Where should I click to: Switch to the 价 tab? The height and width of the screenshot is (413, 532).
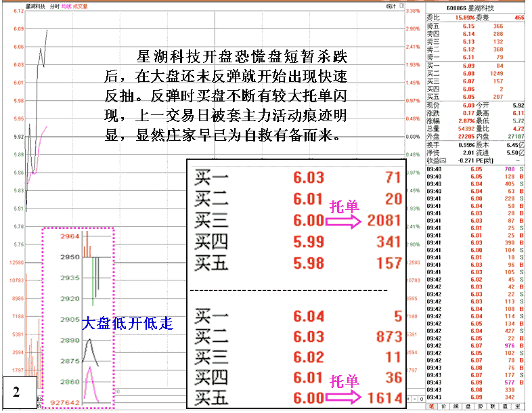coord(444,406)
